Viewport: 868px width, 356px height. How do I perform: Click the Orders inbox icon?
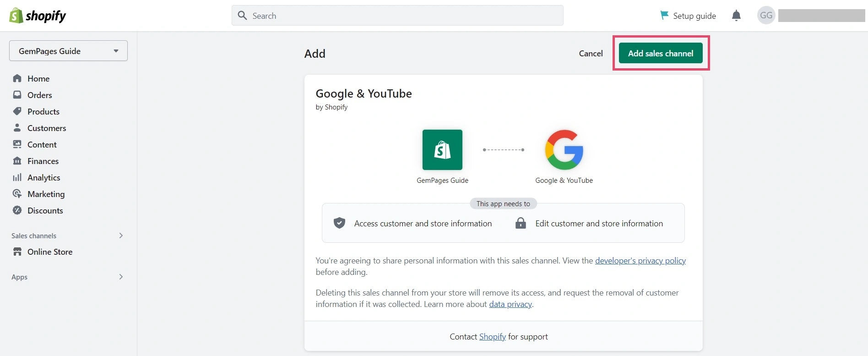click(17, 95)
